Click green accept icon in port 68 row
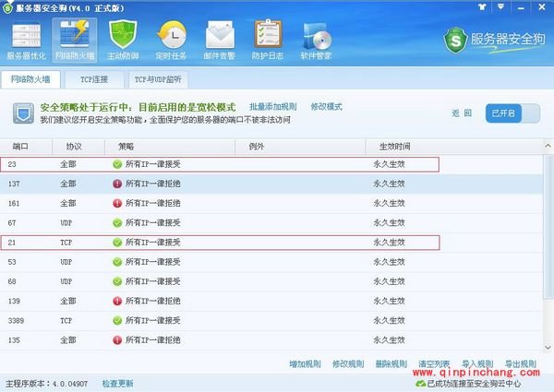Viewport: 554px width, 392px height. (117, 281)
